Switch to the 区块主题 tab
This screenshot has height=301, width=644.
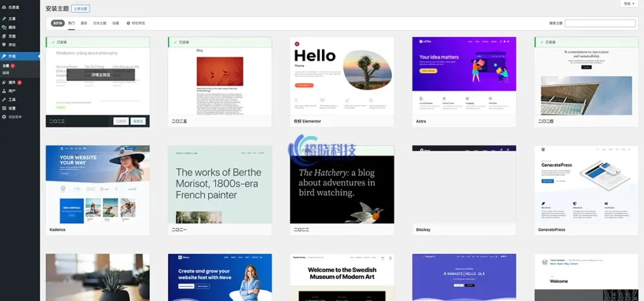99,23
